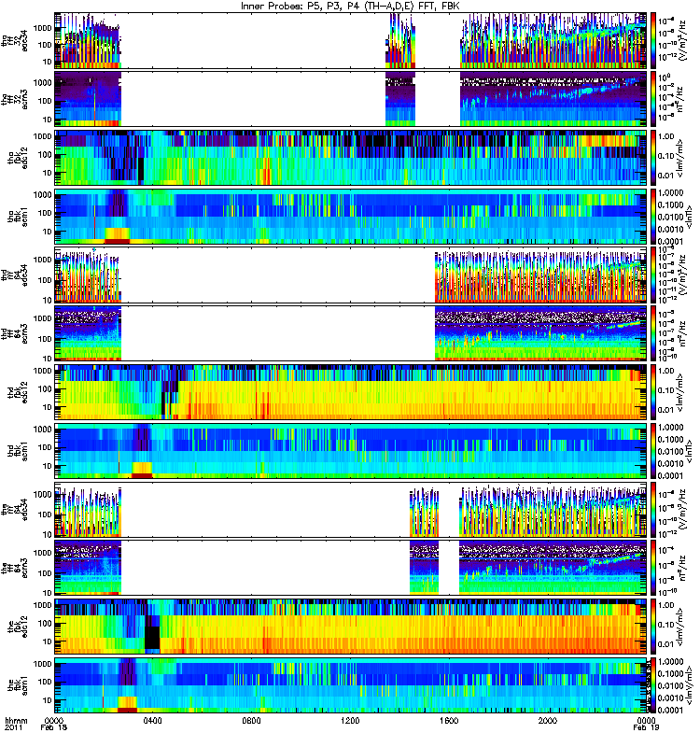Select the tha fff 32 scm3 panel label
This screenshot has height=747, width=700.
pos(14,99)
